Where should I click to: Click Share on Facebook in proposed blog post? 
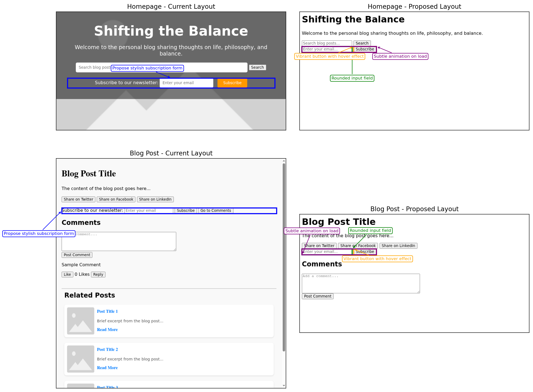click(358, 246)
